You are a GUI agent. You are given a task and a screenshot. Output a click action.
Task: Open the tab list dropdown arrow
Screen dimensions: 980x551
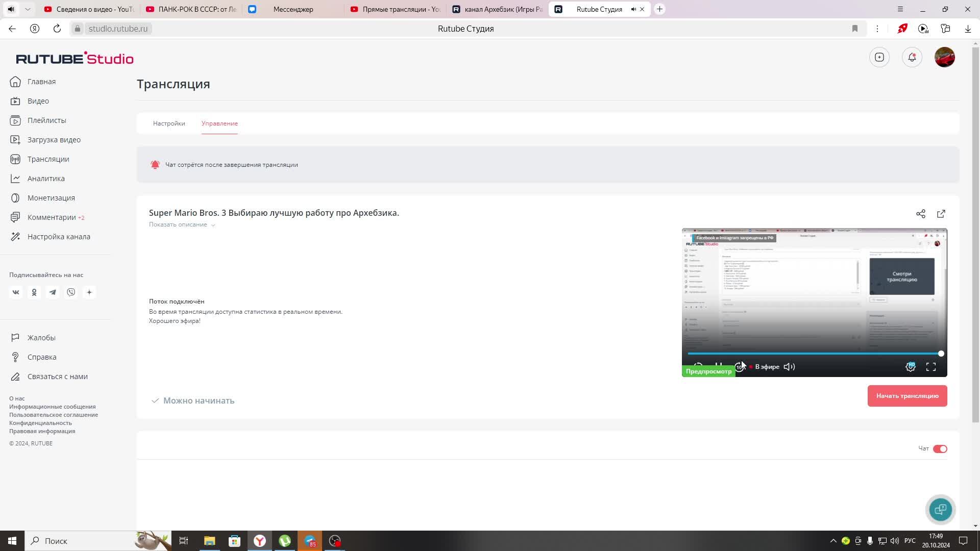click(x=28, y=9)
